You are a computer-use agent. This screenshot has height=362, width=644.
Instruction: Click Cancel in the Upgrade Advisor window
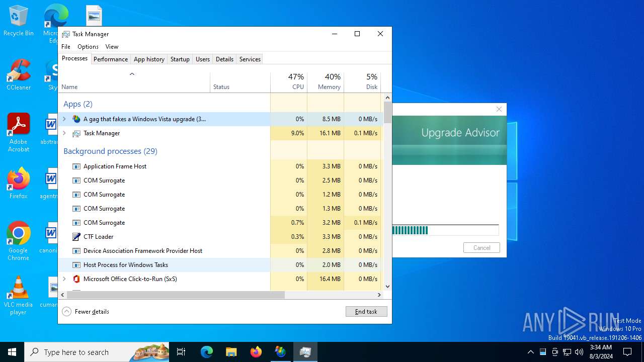click(x=481, y=248)
